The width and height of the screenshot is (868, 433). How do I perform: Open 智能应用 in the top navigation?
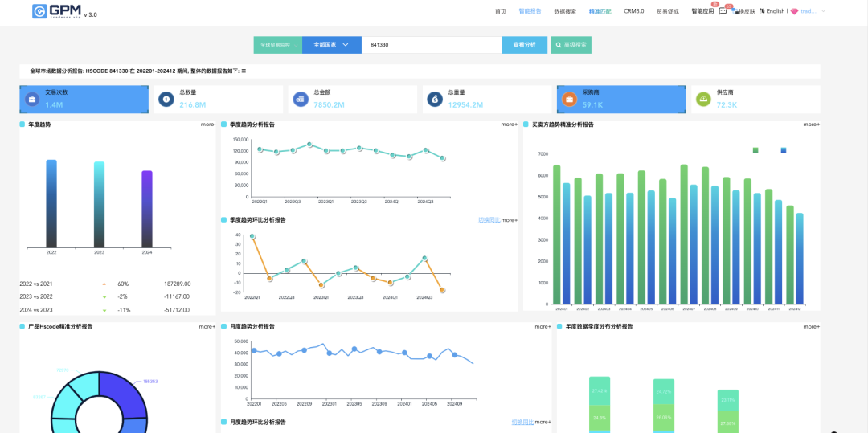coord(702,11)
